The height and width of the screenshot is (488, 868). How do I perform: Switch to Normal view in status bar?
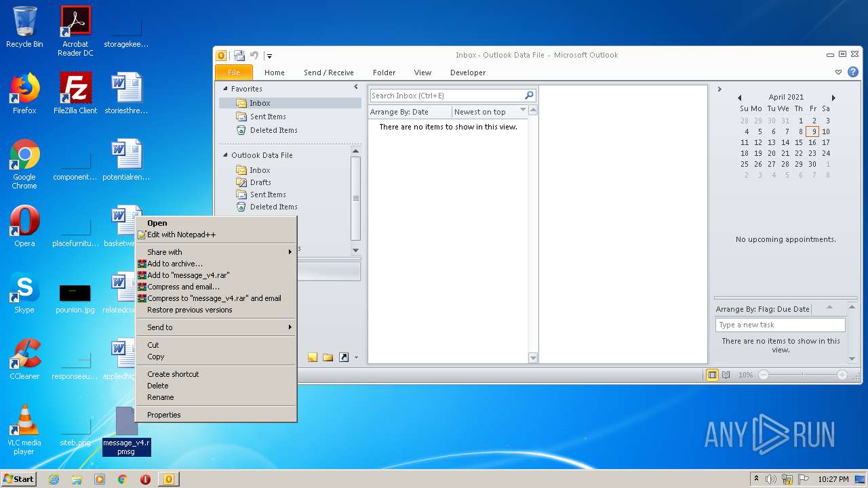click(x=712, y=375)
